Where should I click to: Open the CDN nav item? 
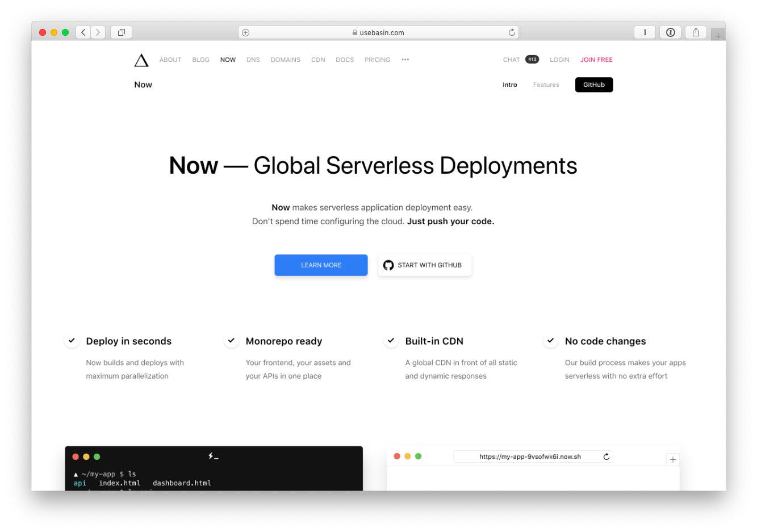tap(318, 60)
